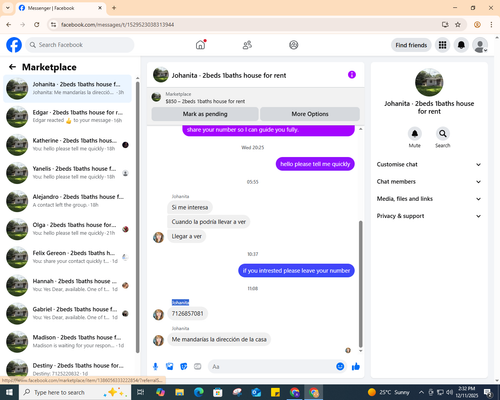Viewport: 500px width, 400px height.
Task: Expand Media, files and links section
Action: 429,199
